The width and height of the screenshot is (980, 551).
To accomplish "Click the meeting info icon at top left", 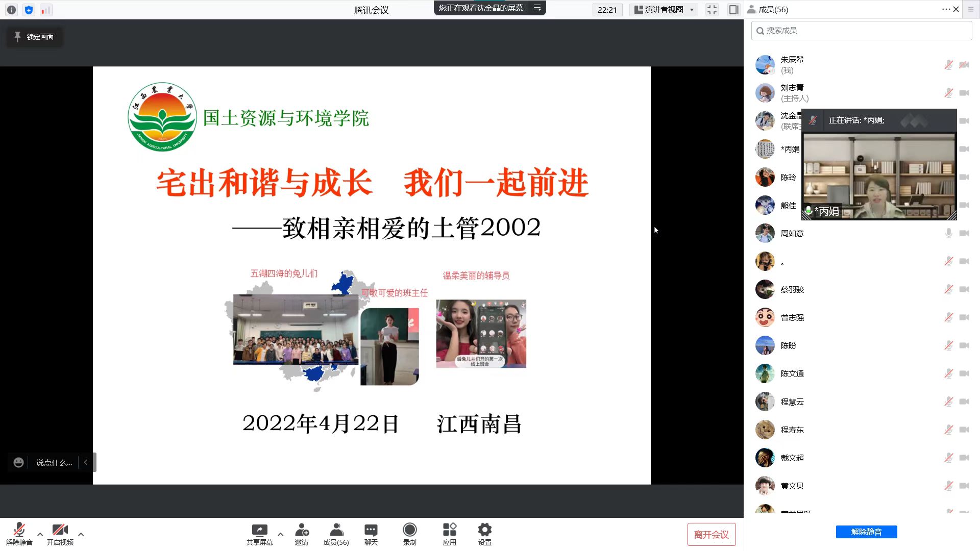I will tap(11, 10).
